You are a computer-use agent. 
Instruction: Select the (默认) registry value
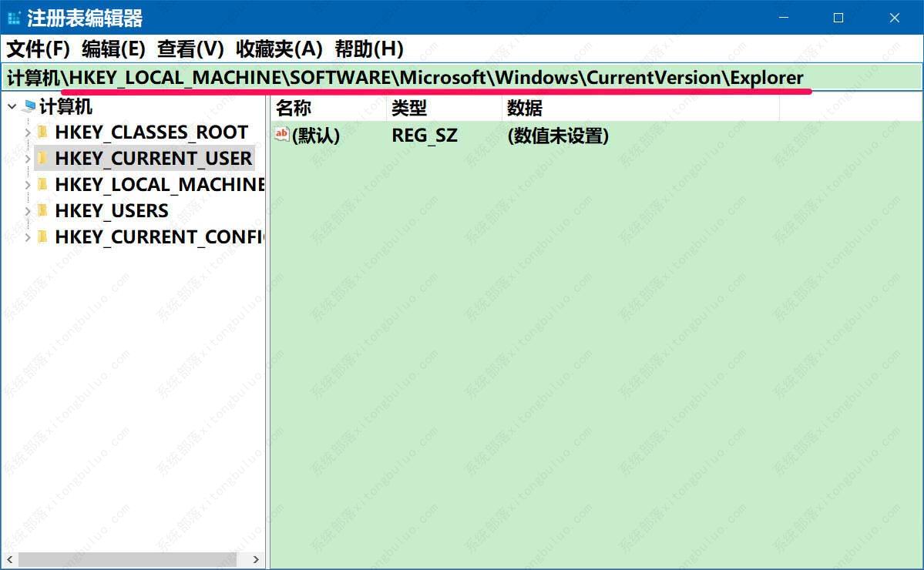point(314,136)
